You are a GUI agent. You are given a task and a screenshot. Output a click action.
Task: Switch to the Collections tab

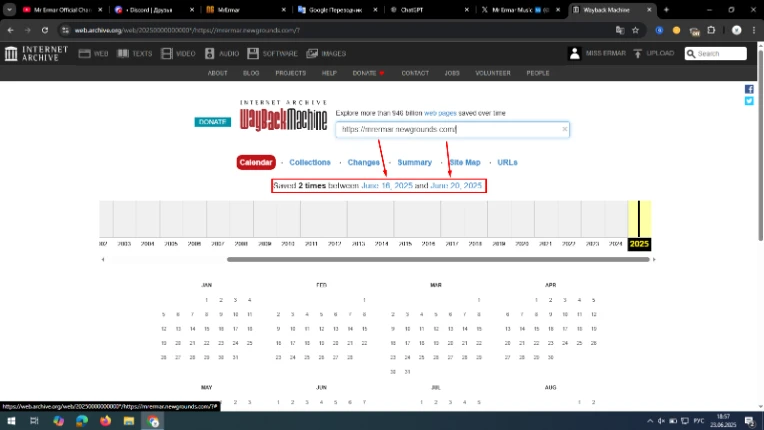click(x=309, y=162)
